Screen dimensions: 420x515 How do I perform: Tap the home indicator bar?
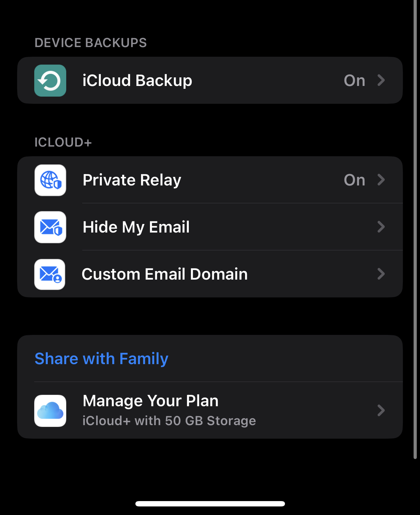pos(210,504)
